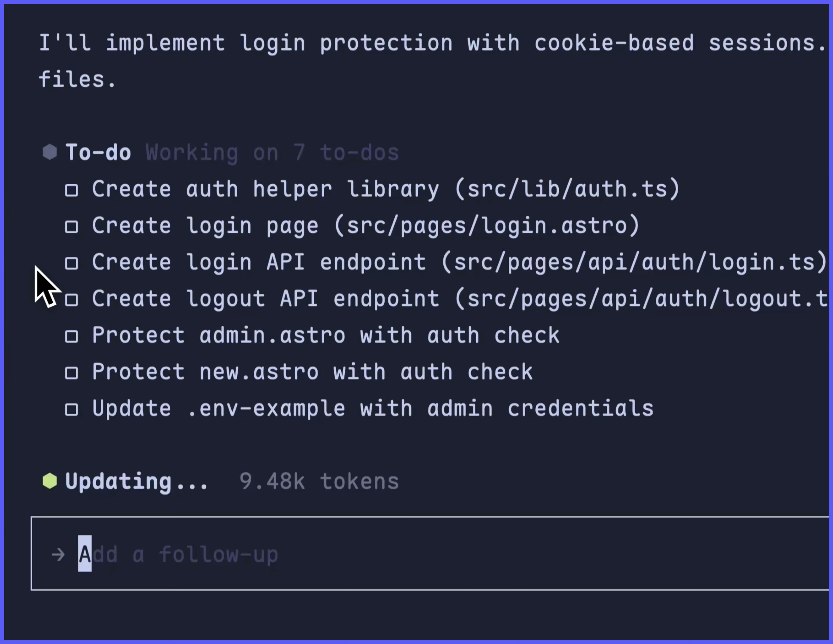Viewport: 833px width, 644px height.
Task: Check the 'Create login API endpoint' to-do
Action: pyautogui.click(x=71, y=262)
